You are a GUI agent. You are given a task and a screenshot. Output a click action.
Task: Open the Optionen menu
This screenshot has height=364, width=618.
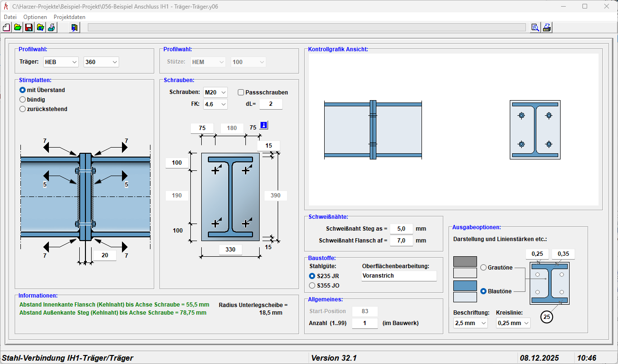pos(35,17)
